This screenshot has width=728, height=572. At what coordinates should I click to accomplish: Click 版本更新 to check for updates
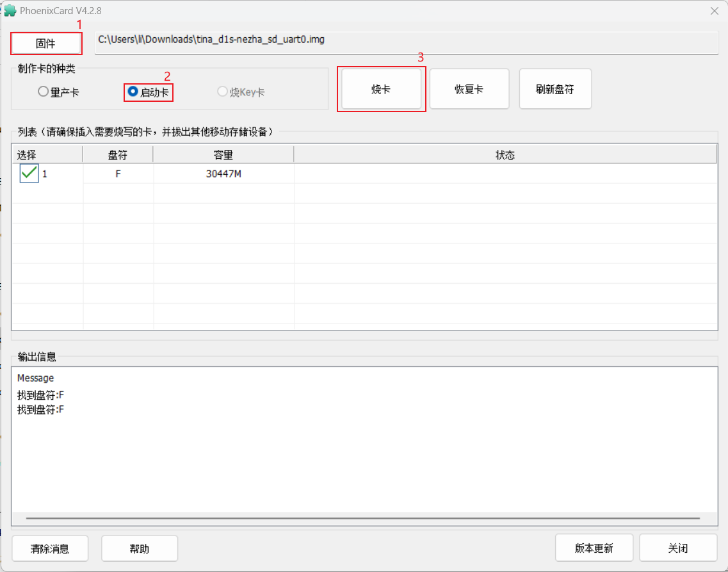pyautogui.click(x=594, y=548)
